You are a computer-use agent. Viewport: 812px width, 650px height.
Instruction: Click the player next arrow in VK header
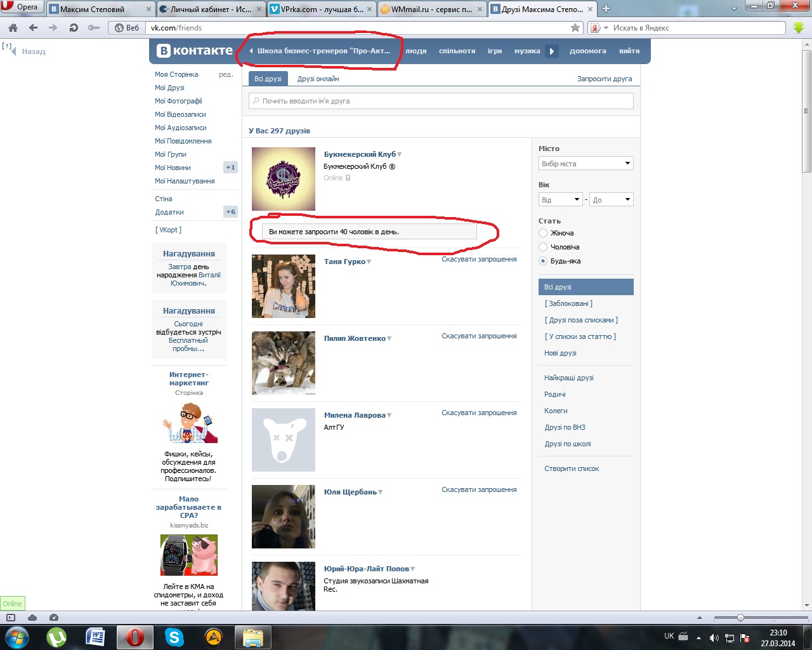point(552,51)
